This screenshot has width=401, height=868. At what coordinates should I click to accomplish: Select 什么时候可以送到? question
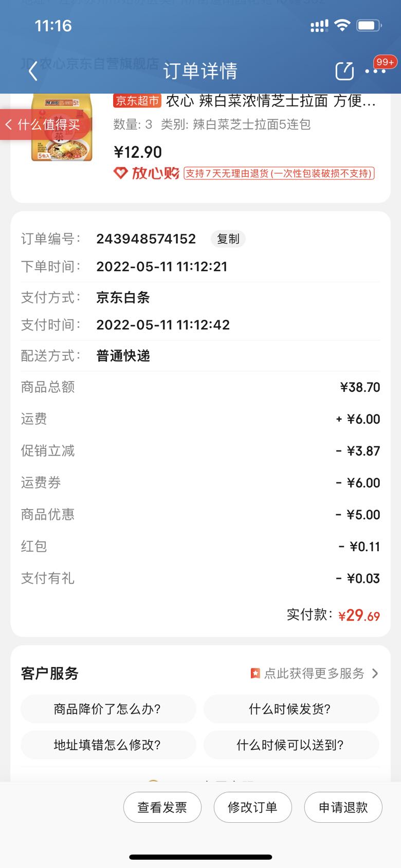click(x=291, y=745)
